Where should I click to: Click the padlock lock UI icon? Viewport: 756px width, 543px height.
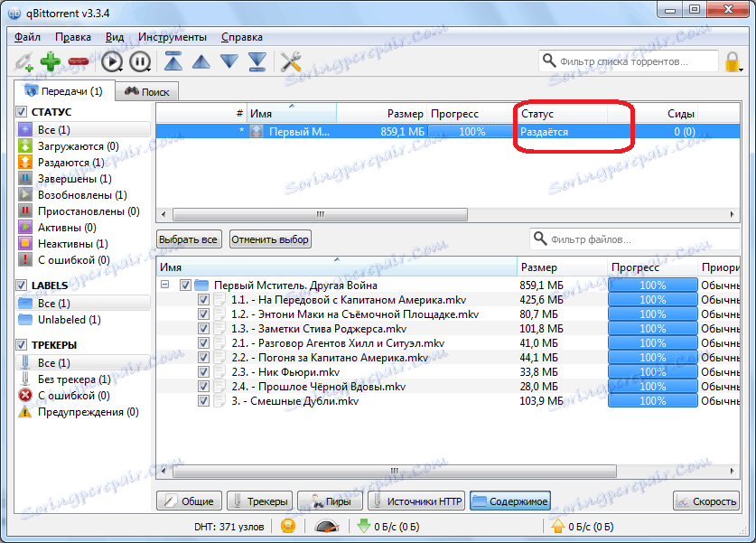tap(733, 61)
